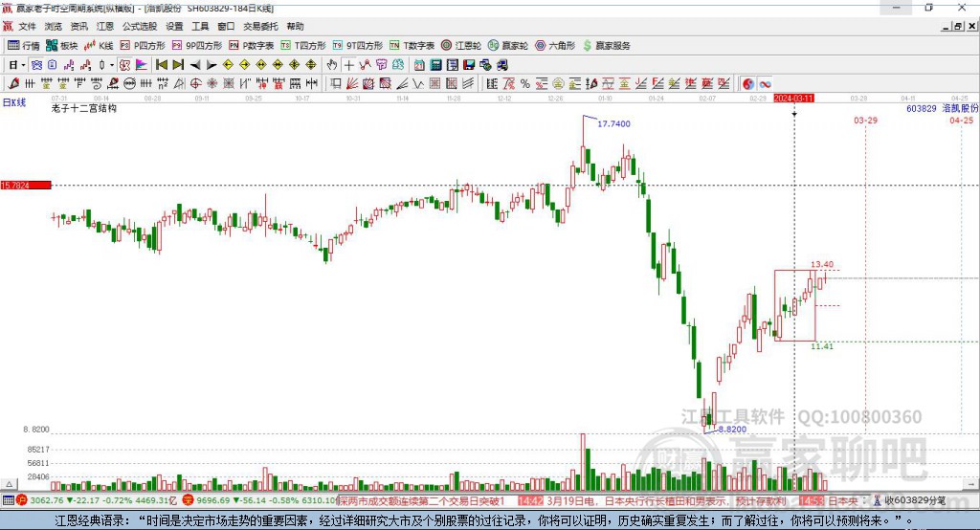Click the 深 Shenzhen index status badge
This screenshot has height=530, width=980.
189,500
